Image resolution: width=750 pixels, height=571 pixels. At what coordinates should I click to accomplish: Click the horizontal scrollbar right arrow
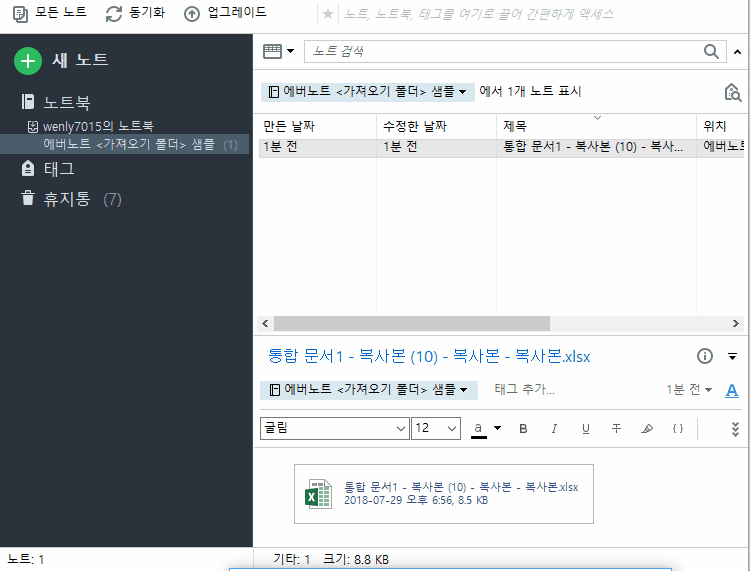coord(736,324)
